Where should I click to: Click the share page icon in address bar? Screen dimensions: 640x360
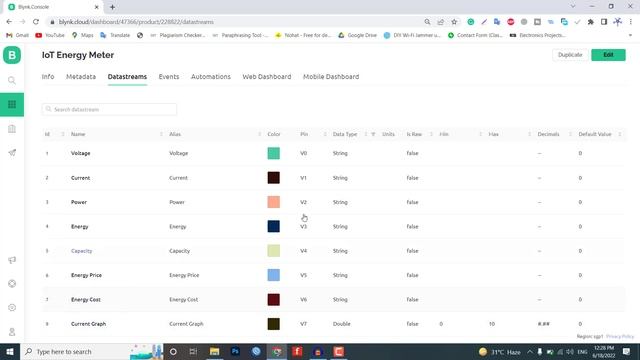pos(440,22)
